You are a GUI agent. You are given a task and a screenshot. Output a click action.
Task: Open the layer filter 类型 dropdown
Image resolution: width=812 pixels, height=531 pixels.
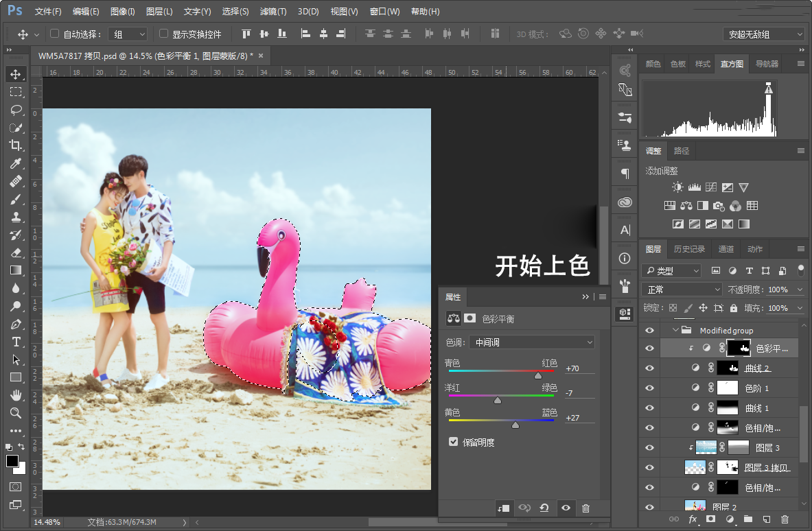click(x=672, y=270)
